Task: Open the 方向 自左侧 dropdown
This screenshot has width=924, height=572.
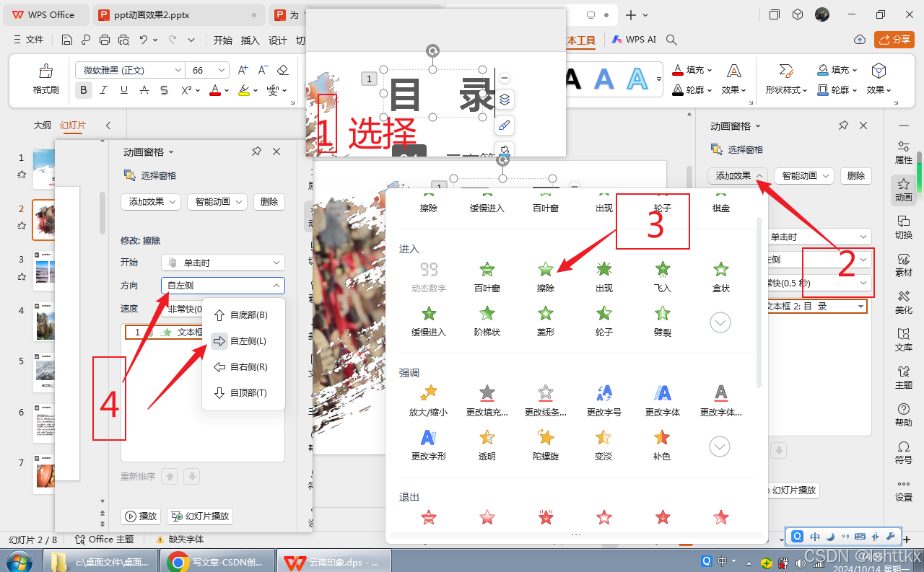Action: click(222, 286)
